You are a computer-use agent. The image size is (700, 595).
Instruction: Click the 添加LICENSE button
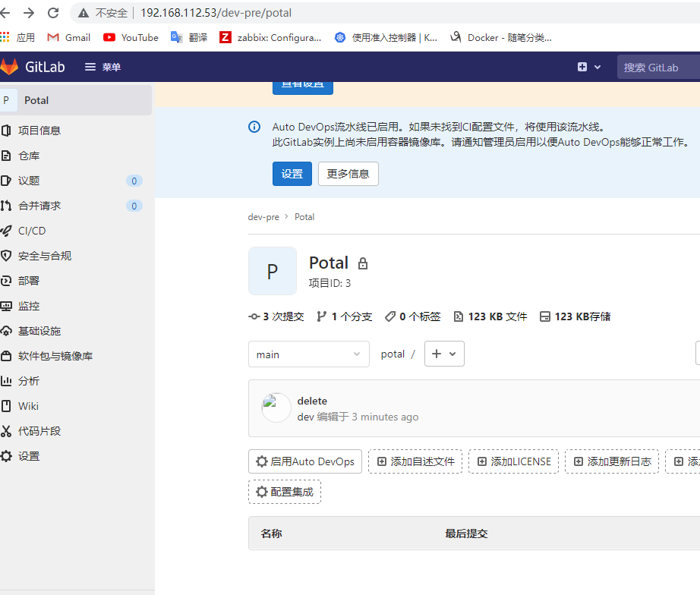513,461
